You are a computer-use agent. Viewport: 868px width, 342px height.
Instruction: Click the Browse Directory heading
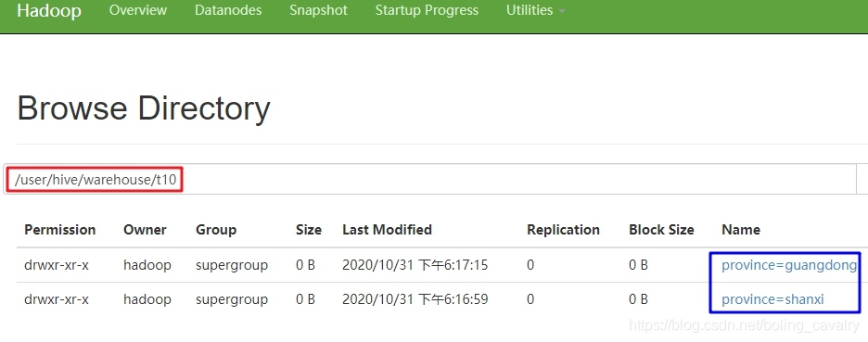144,108
